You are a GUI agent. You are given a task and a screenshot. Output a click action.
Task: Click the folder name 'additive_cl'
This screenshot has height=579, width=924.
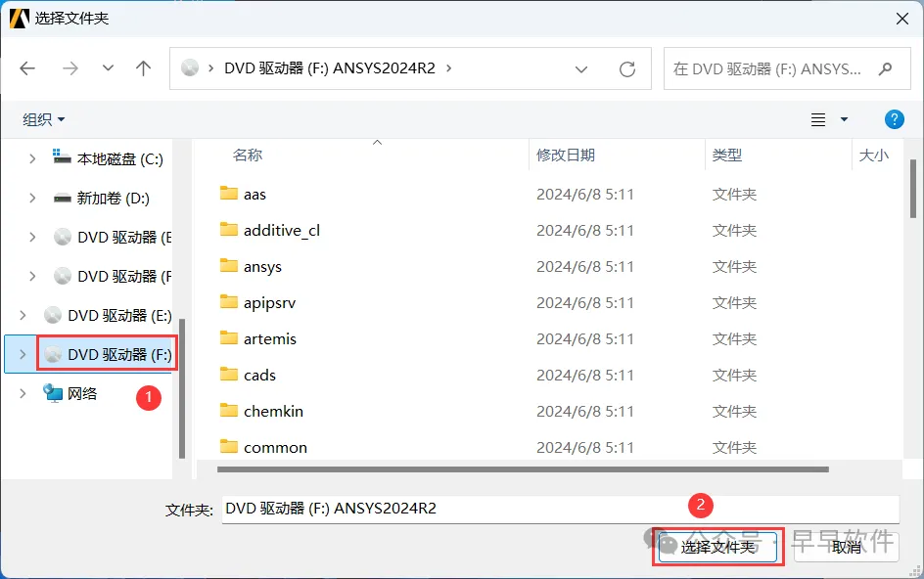[282, 230]
